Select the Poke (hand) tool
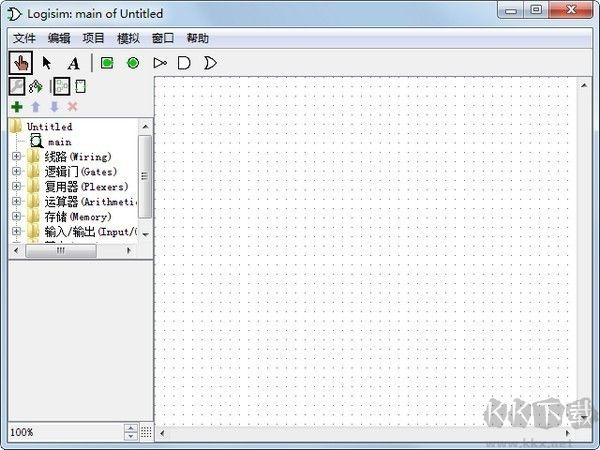 21,63
